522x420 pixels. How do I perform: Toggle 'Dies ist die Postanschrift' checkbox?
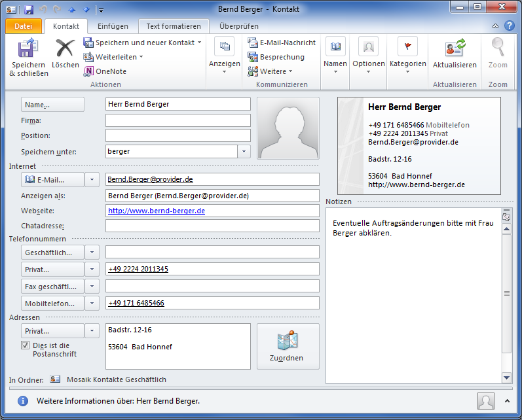pos(25,345)
